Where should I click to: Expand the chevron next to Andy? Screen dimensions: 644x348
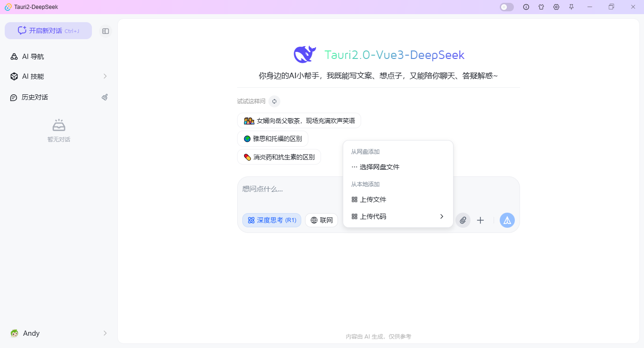pyautogui.click(x=105, y=333)
